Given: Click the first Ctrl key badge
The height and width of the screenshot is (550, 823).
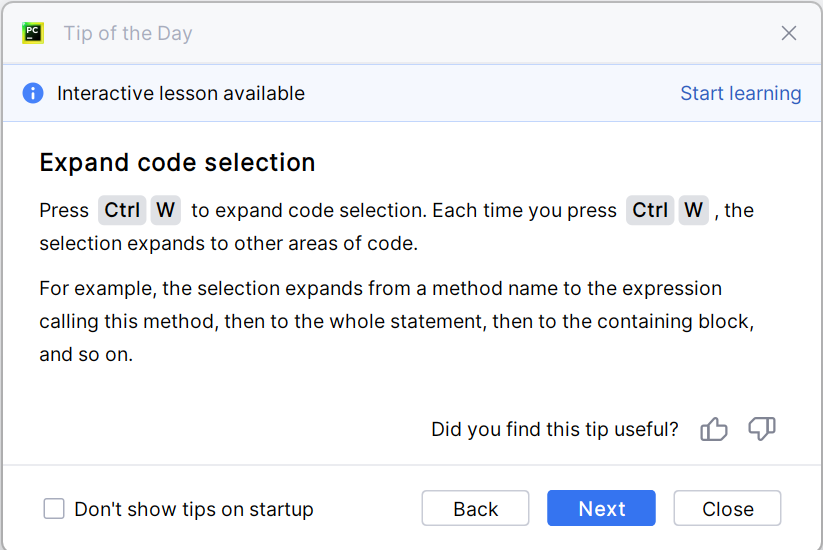Looking at the screenshot, I should 122,211.
